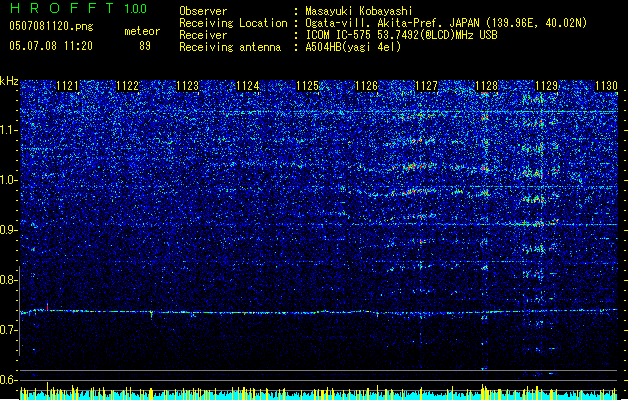Click the 'Receiver' field label
The height and width of the screenshot is (400, 629).
pos(203,35)
